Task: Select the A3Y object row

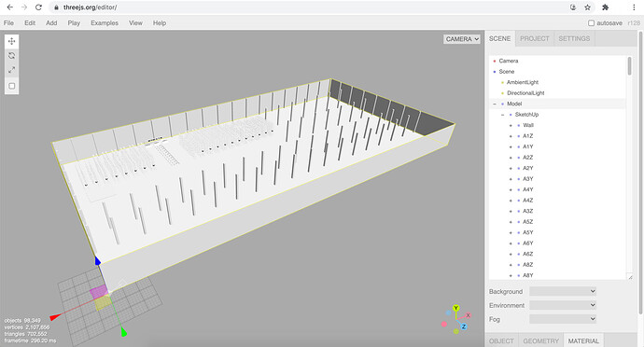Action: pos(557,179)
